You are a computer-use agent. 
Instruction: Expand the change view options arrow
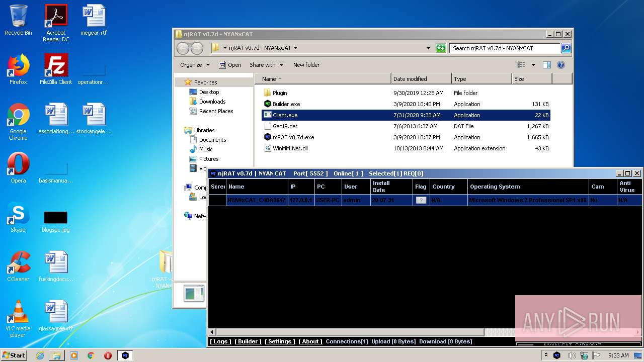tap(533, 65)
